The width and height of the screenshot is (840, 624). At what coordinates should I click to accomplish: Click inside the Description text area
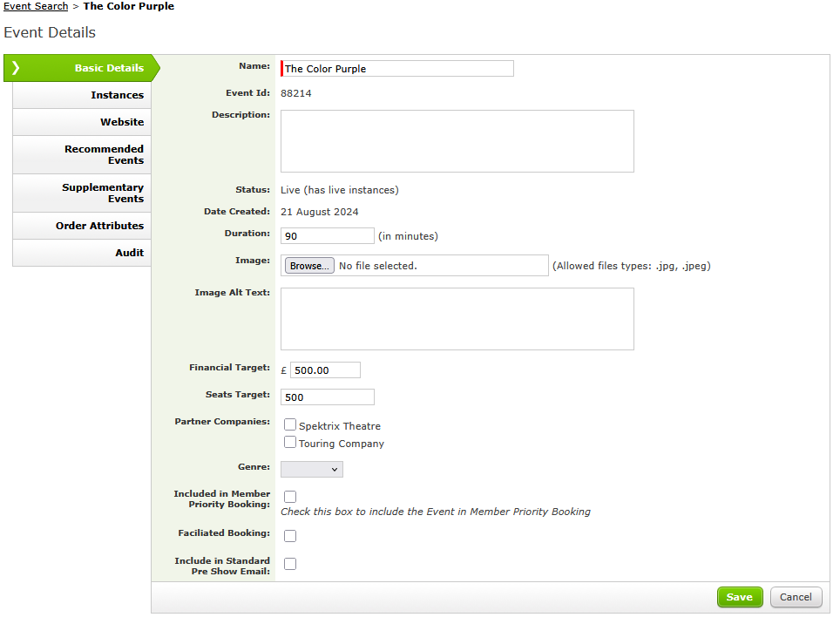(457, 141)
